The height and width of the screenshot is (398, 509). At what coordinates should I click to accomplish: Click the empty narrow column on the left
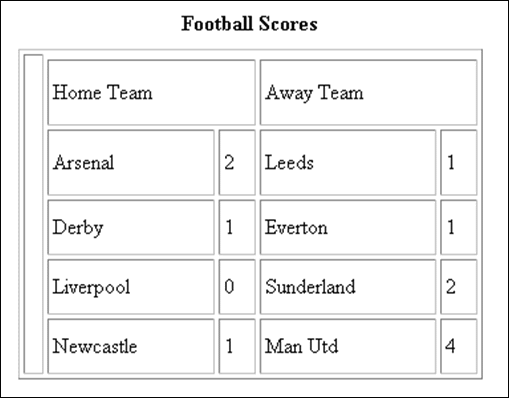[x=33, y=214]
